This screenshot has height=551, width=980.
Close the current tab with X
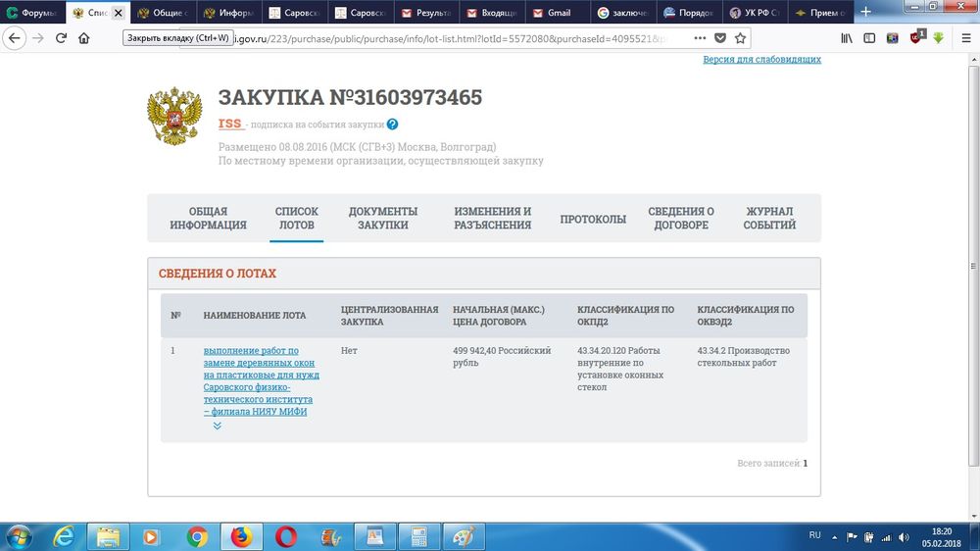click(118, 13)
